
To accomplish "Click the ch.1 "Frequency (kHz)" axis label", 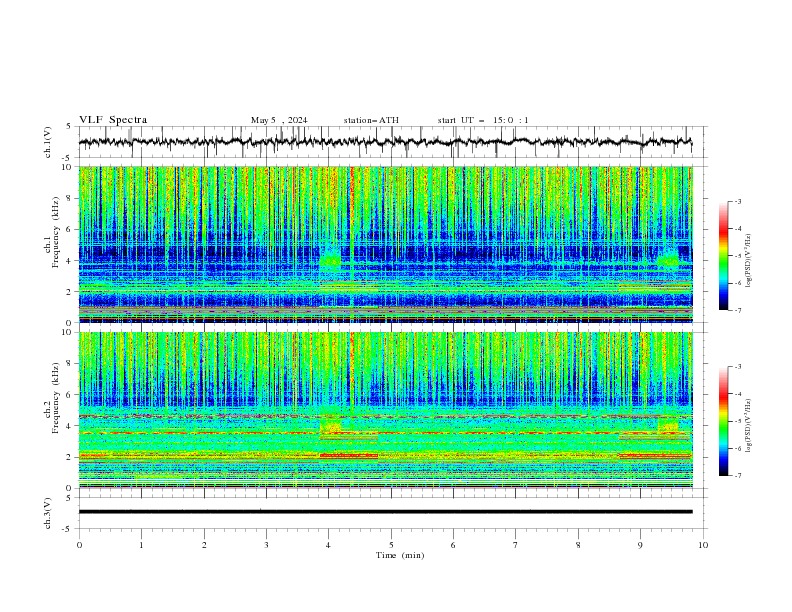I will click(x=56, y=233).
